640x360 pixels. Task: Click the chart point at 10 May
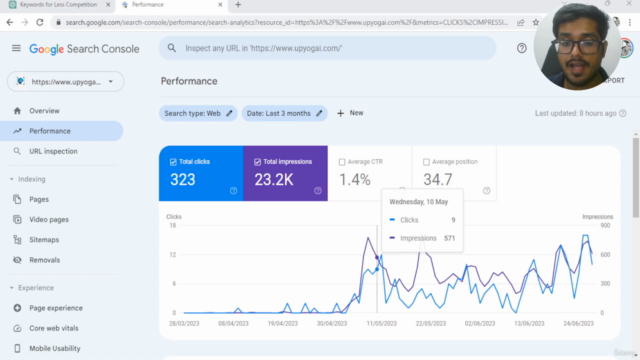pyautogui.click(x=377, y=258)
